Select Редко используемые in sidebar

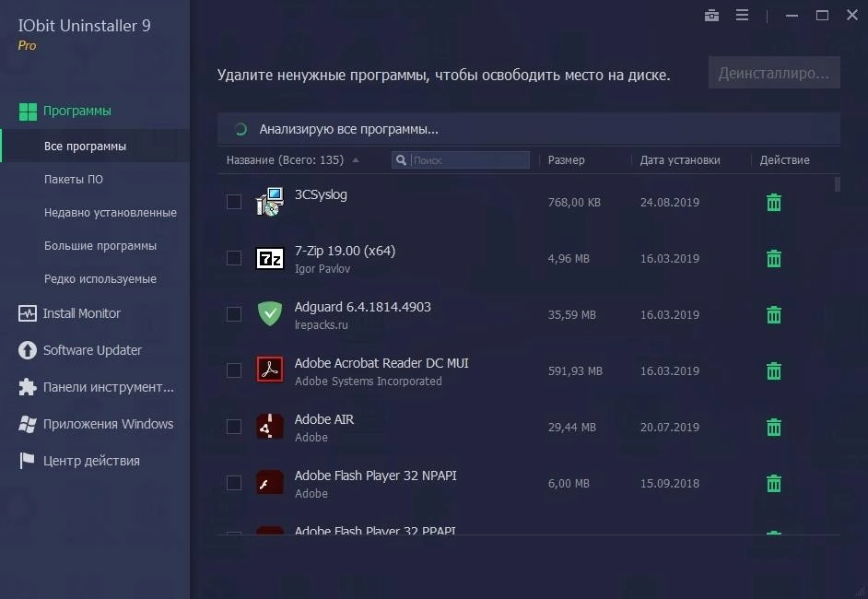(x=100, y=279)
